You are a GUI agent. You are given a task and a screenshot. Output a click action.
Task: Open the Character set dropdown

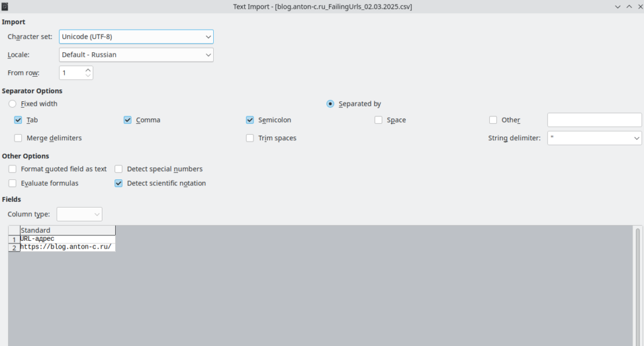pyautogui.click(x=136, y=36)
